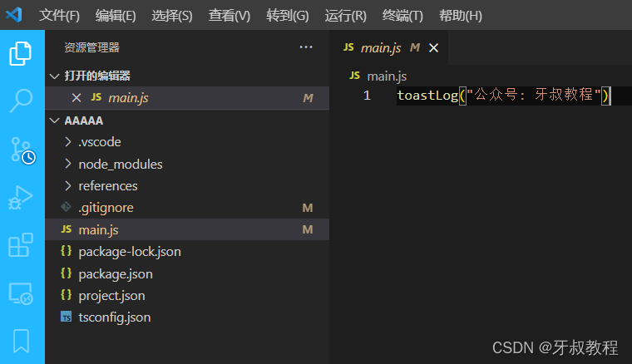Open the Search view in activity bar
This screenshot has width=632, height=364.
pos(21,101)
